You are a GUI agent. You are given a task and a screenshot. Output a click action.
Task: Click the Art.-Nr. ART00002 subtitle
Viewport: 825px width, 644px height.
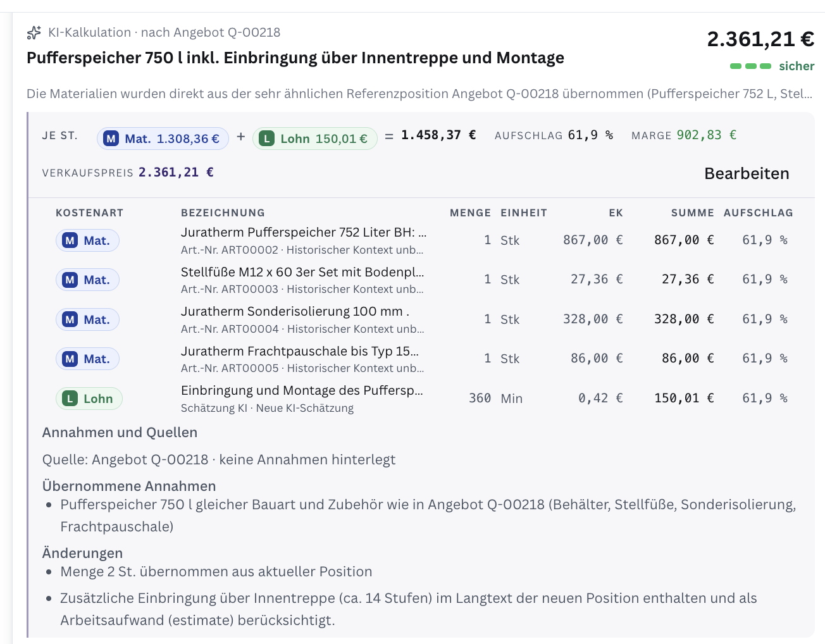pyautogui.click(x=302, y=250)
